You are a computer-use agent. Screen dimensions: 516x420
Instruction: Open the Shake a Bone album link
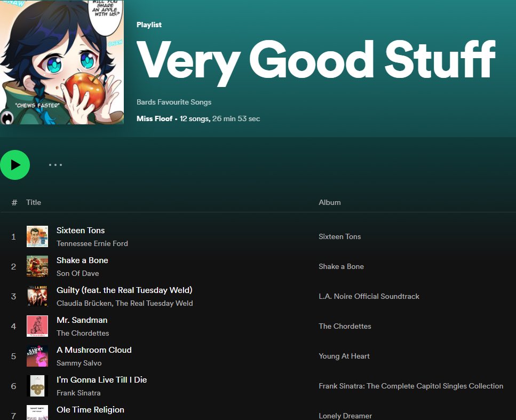click(342, 267)
